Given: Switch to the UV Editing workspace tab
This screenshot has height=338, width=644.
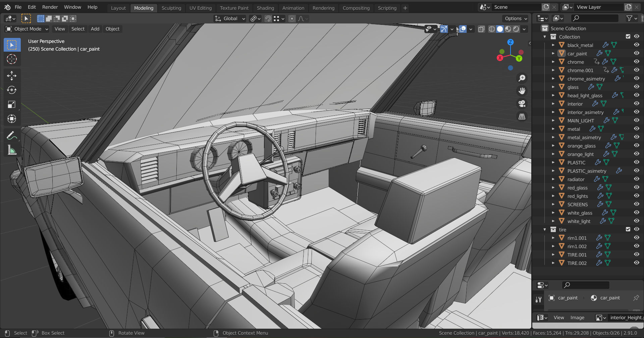Looking at the screenshot, I should click(201, 8).
